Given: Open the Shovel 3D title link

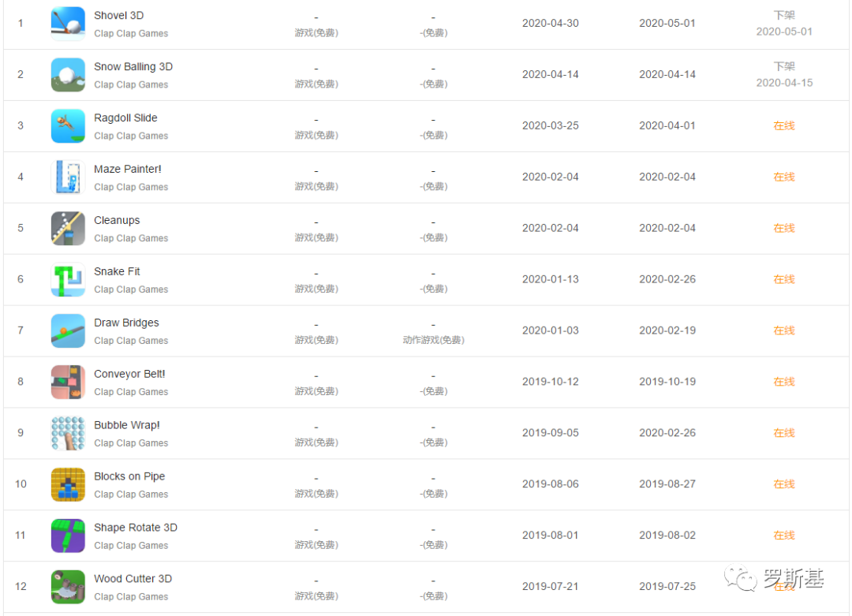Looking at the screenshot, I should pyautogui.click(x=118, y=16).
